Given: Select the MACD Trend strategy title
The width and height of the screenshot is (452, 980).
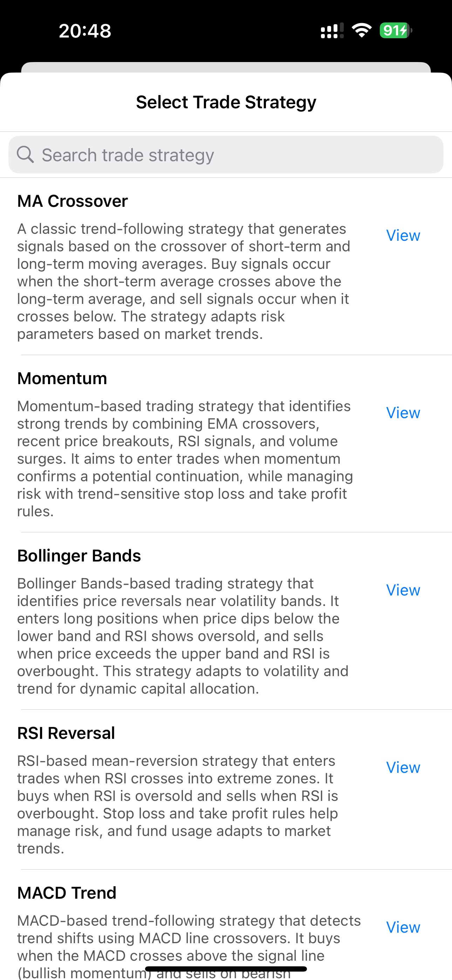Looking at the screenshot, I should [67, 892].
